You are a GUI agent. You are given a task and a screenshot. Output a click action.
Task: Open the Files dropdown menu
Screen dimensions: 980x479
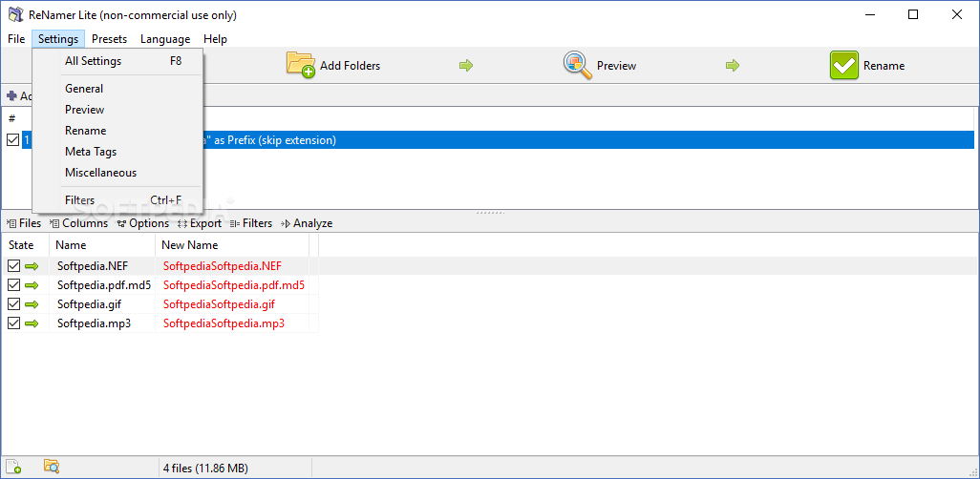point(24,223)
